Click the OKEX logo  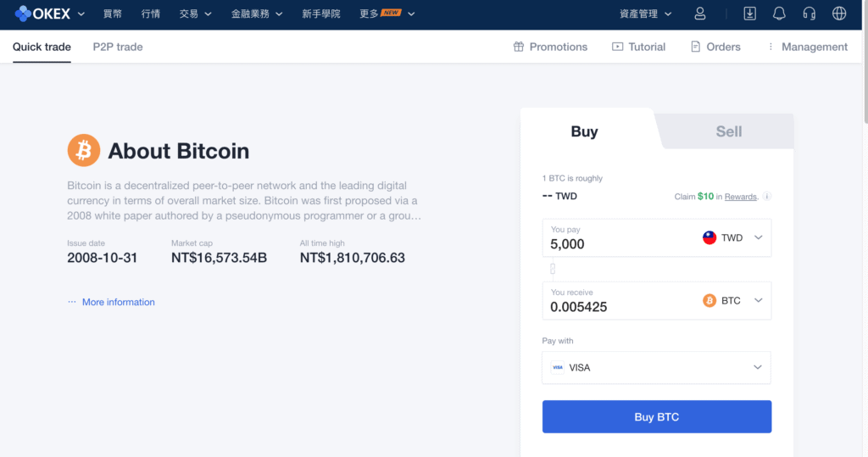[42, 14]
